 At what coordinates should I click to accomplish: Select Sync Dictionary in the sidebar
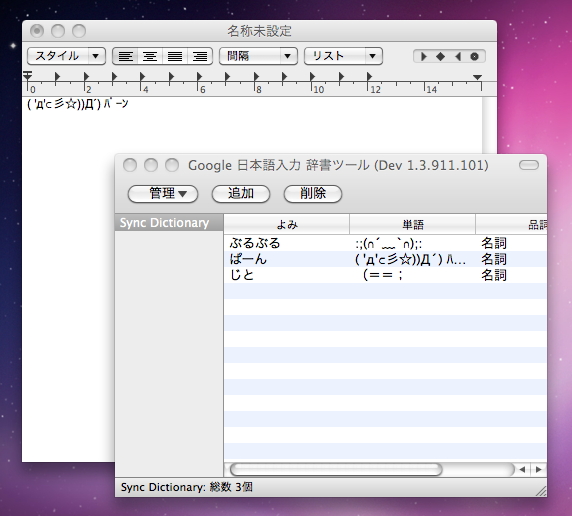click(169, 223)
